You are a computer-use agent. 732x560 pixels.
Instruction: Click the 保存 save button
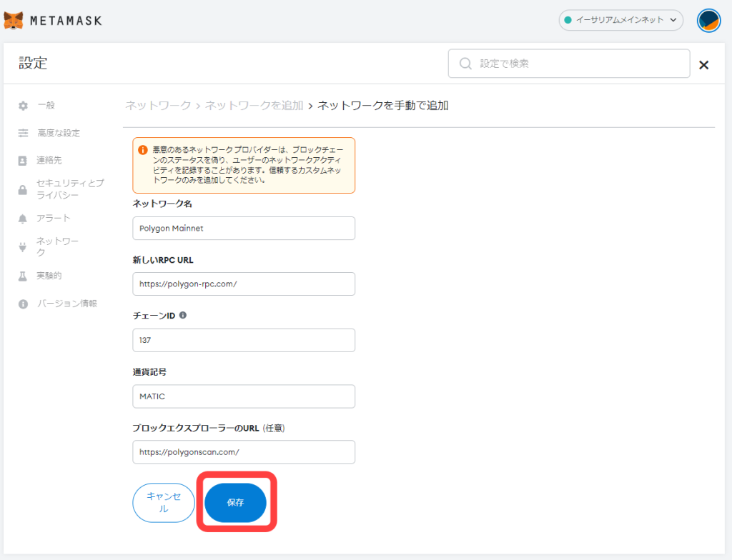pos(235,503)
